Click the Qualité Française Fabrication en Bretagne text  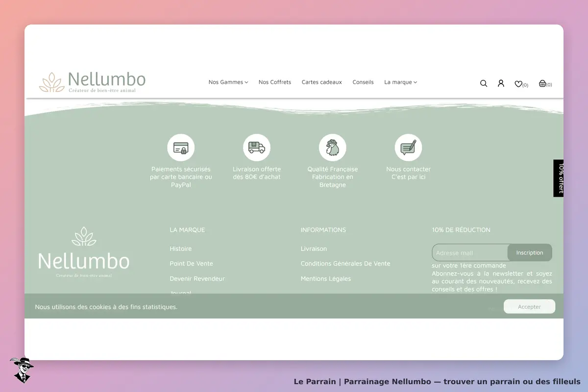(333, 177)
